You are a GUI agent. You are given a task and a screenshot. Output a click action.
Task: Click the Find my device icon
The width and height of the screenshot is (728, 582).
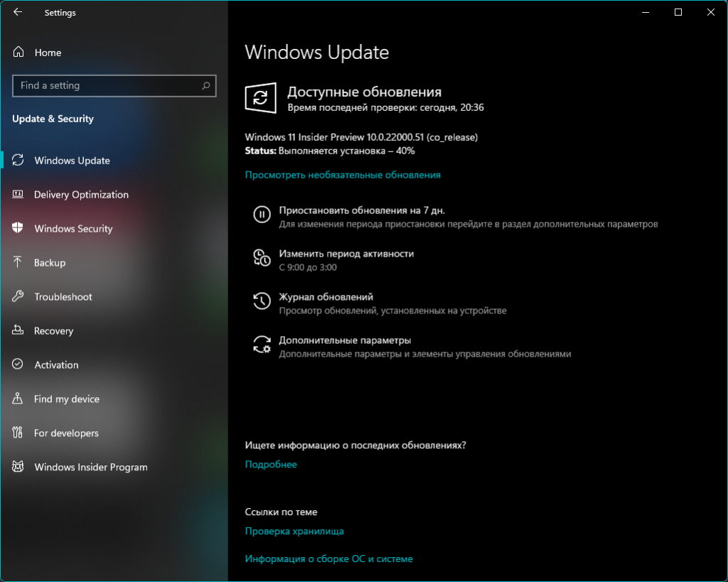[18, 398]
